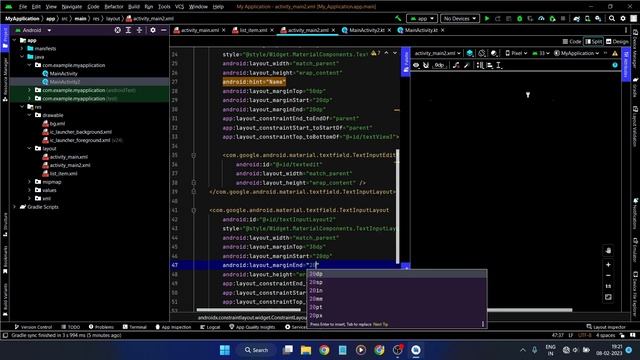Open App Inspection tool window
The image size is (640, 360).
coord(173,327)
